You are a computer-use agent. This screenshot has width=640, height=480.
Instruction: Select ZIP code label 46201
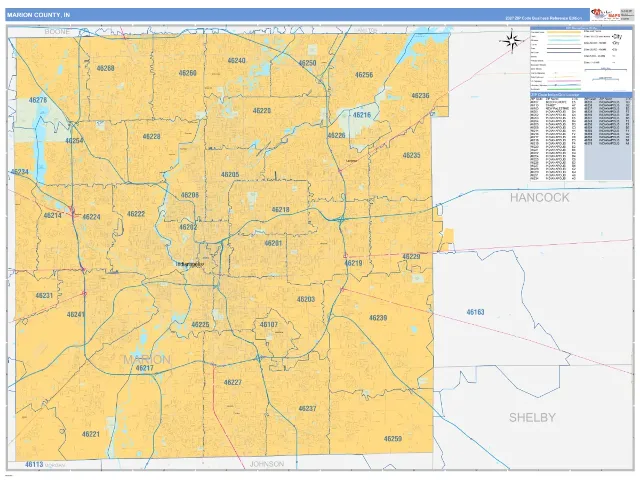[x=273, y=243]
